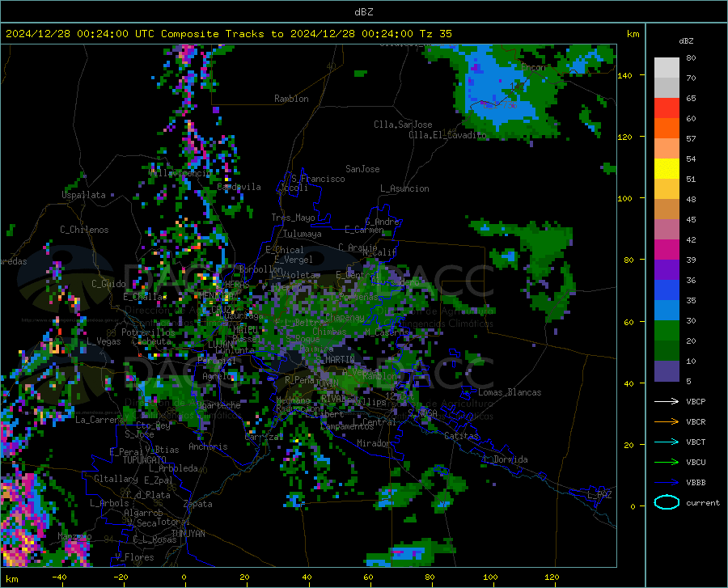Click the blue VBBB arrow icon

pyautogui.click(x=667, y=482)
